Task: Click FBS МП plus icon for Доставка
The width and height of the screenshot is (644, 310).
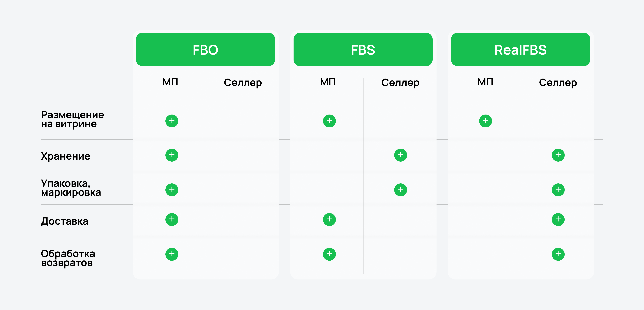Action: pyautogui.click(x=329, y=220)
